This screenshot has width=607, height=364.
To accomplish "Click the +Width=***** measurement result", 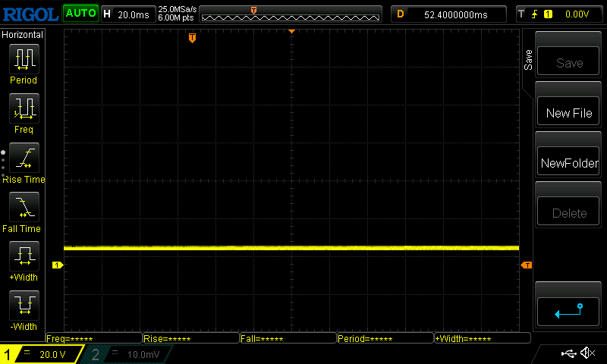I will (x=483, y=338).
